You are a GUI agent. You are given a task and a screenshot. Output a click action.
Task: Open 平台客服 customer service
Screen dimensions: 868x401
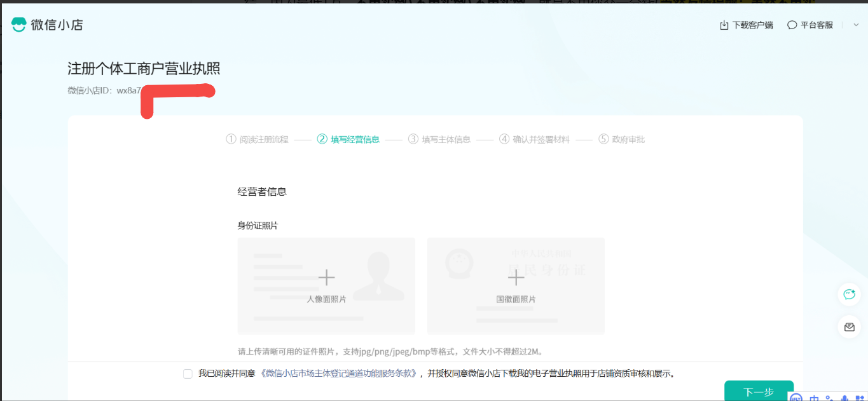coord(809,25)
